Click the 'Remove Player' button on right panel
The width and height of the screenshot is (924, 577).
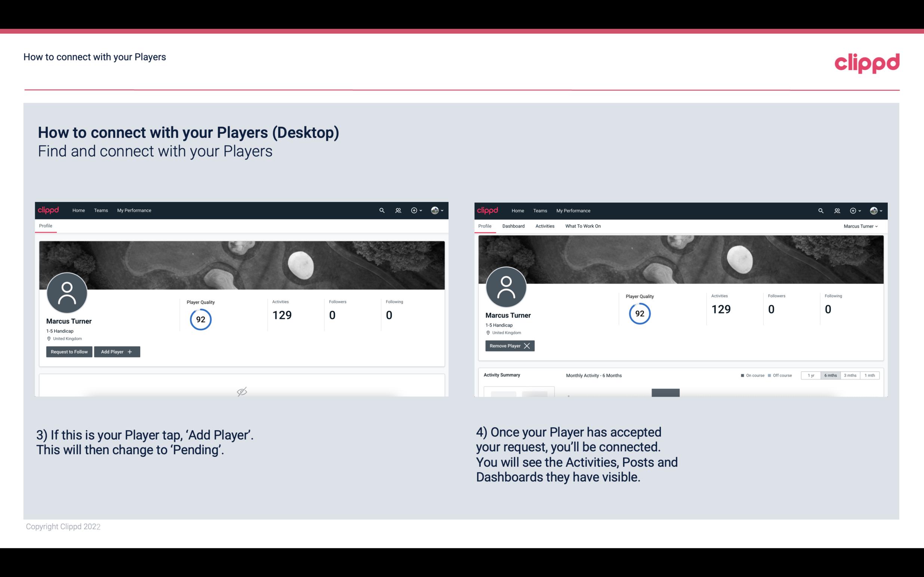coord(509,345)
